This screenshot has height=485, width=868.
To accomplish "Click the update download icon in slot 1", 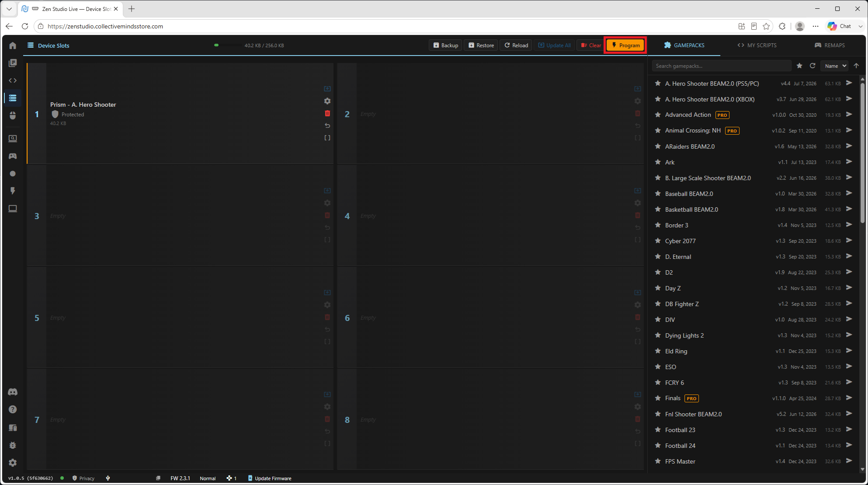I will pyautogui.click(x=327, y=89).
